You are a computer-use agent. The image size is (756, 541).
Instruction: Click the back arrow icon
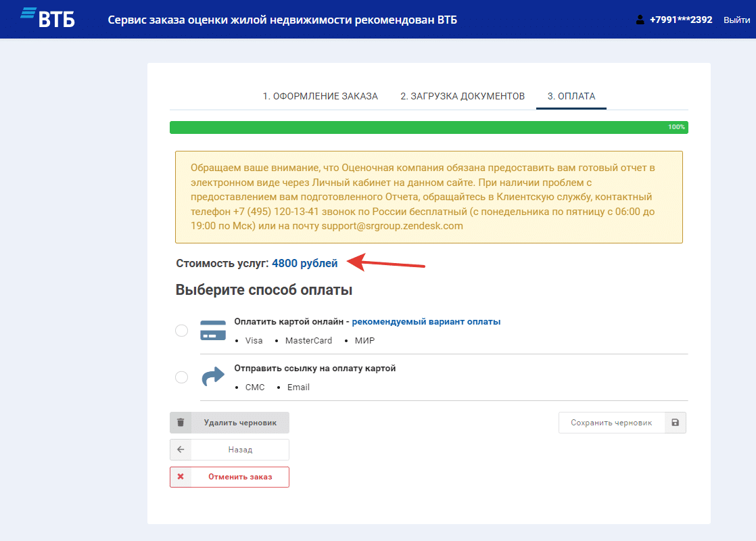click(181, 450)
